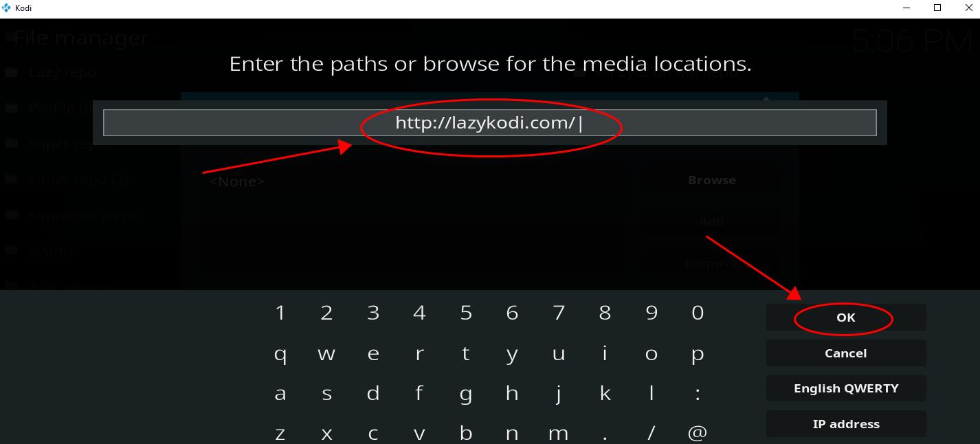Tap the letter k key

coord(605,393)
